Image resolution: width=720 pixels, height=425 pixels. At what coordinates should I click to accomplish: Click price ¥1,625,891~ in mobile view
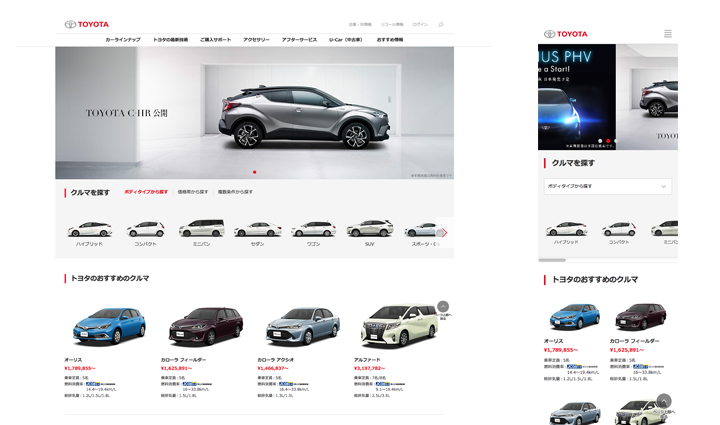(x=627, y=350)
